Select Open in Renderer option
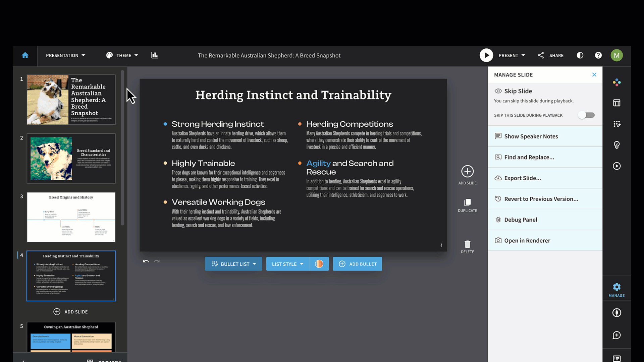Viewport: 644px width, 362px height. [545, 240]
